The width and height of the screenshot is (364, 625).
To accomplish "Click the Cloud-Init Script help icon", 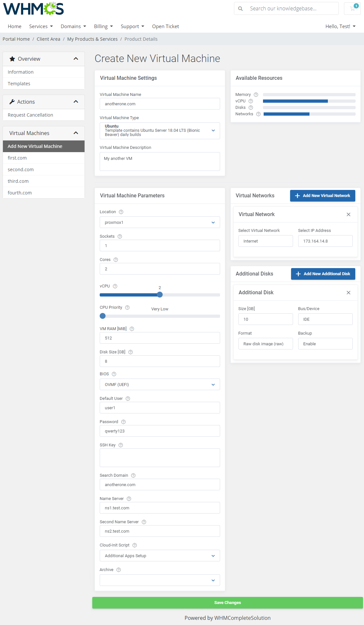I will click(135, 545).
